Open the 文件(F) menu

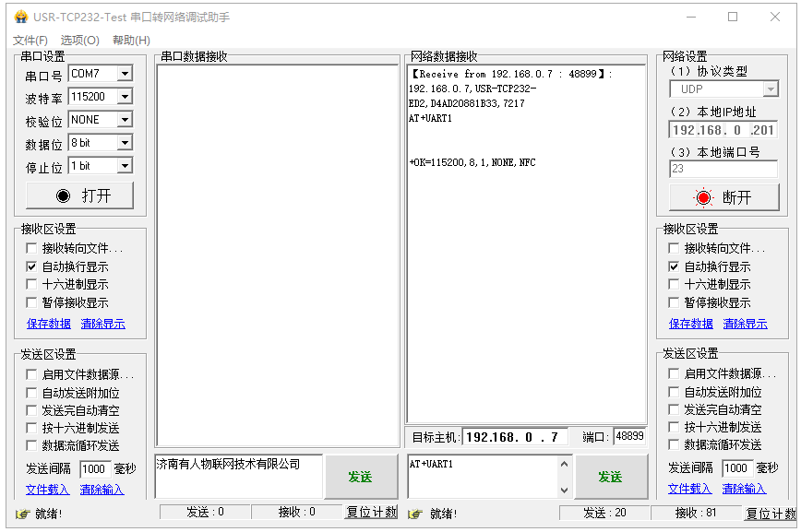point(30,41)
